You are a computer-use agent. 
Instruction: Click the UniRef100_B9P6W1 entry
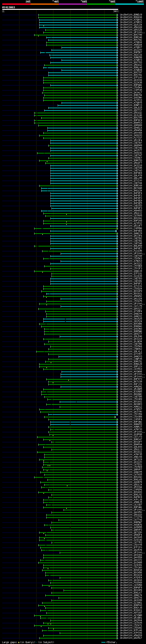pos(131,85)
